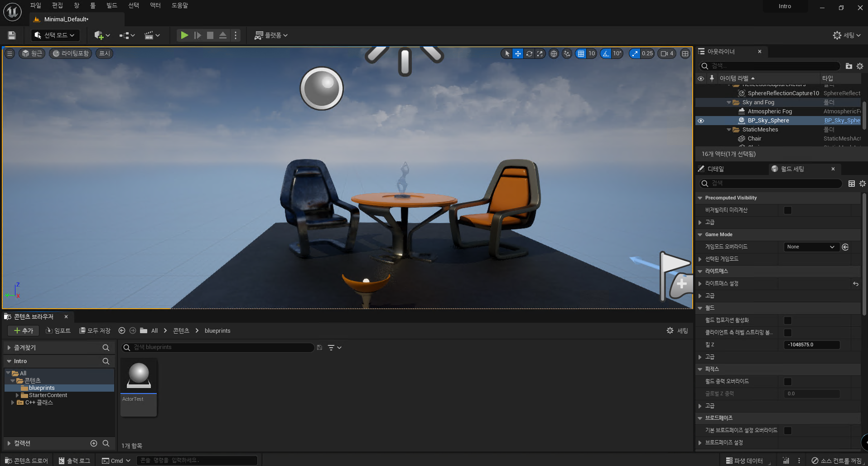Image resolution: width=868 pixels, height=466 pixels.
Task: Switch to the 디테일 tab
Action: point(715,169)
